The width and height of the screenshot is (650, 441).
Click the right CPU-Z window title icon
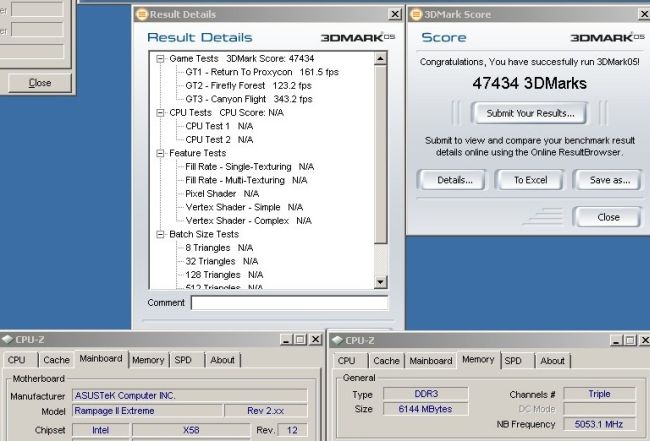[337, 341]
